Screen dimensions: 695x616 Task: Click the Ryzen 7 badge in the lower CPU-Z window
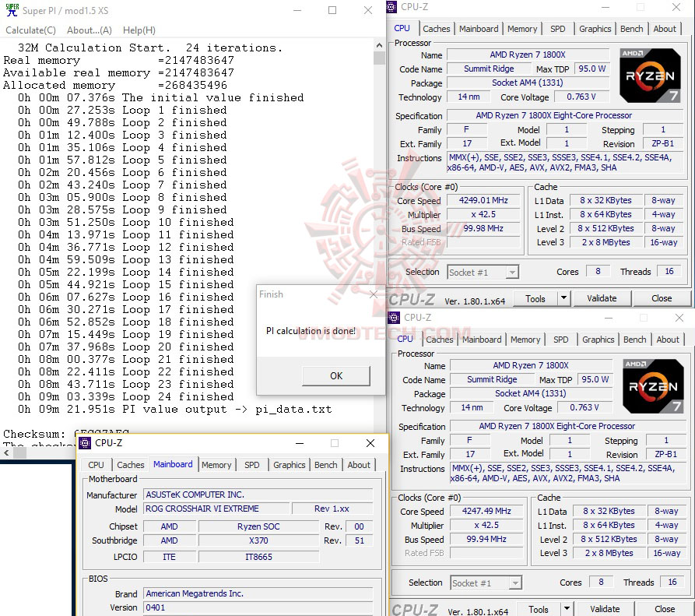click(x=653, y=385)
